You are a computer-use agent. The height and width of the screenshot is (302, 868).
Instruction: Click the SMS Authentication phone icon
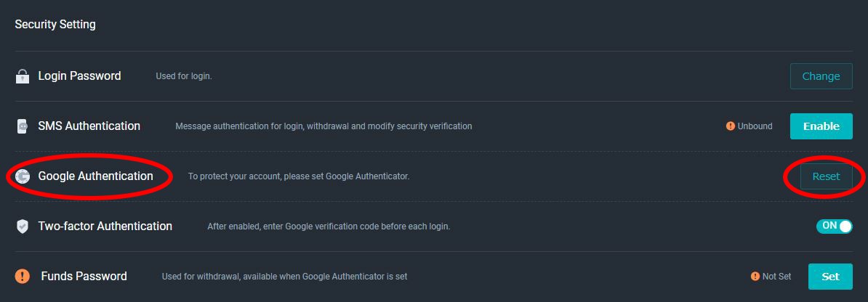coord(22,126)
